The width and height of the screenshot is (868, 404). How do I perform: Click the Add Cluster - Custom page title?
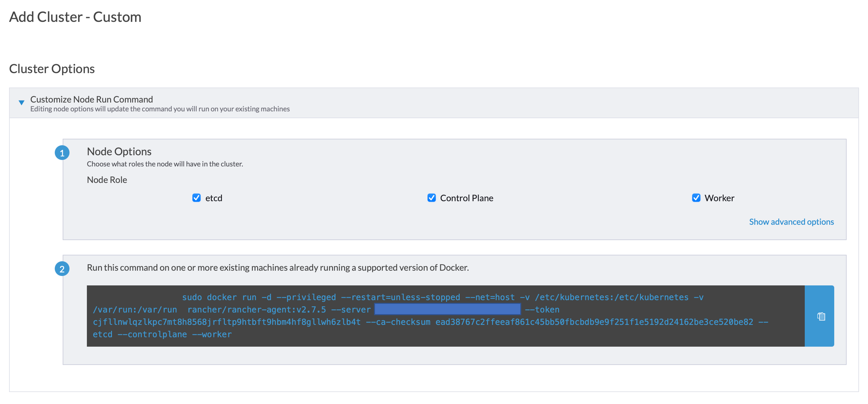click(x=75, y=17)
